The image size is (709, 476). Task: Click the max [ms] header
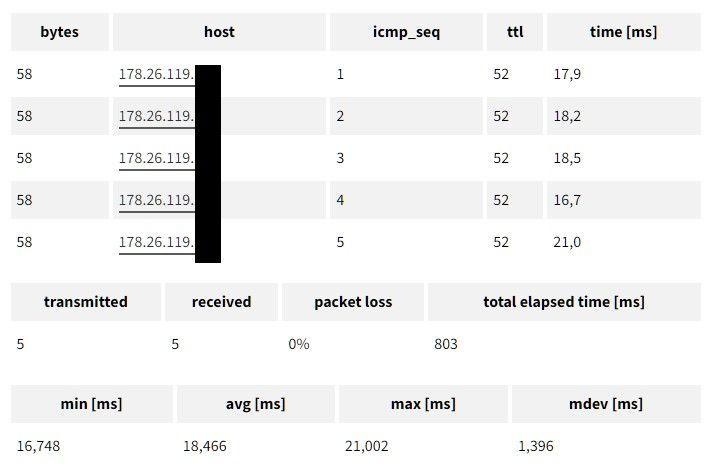click(423, 404)
